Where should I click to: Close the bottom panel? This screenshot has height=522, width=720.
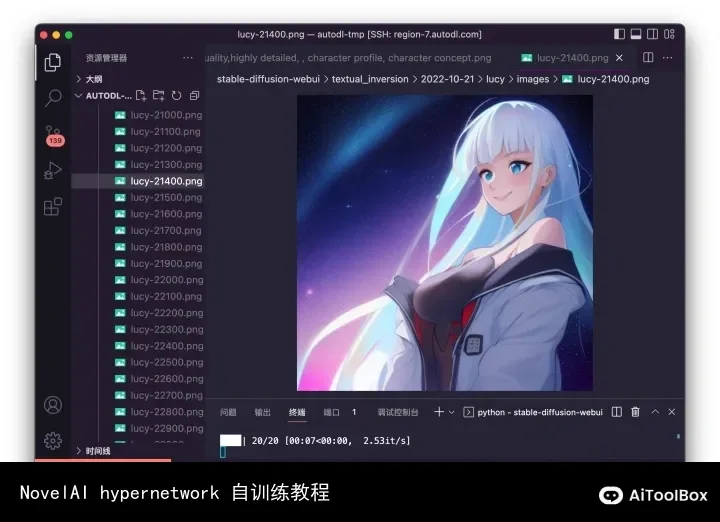click(672, 412)
